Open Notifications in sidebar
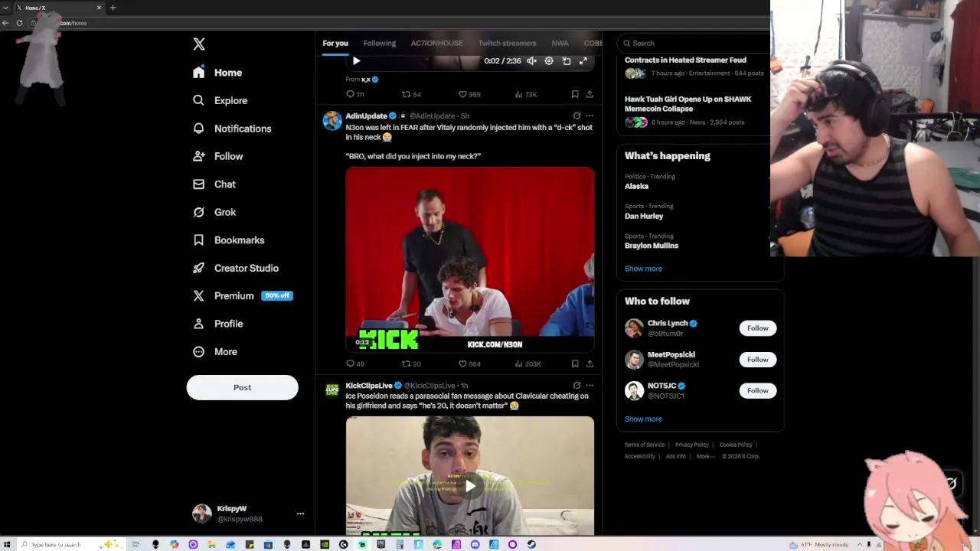This screenshot has width=980, height=551. (x=231, y=129)
